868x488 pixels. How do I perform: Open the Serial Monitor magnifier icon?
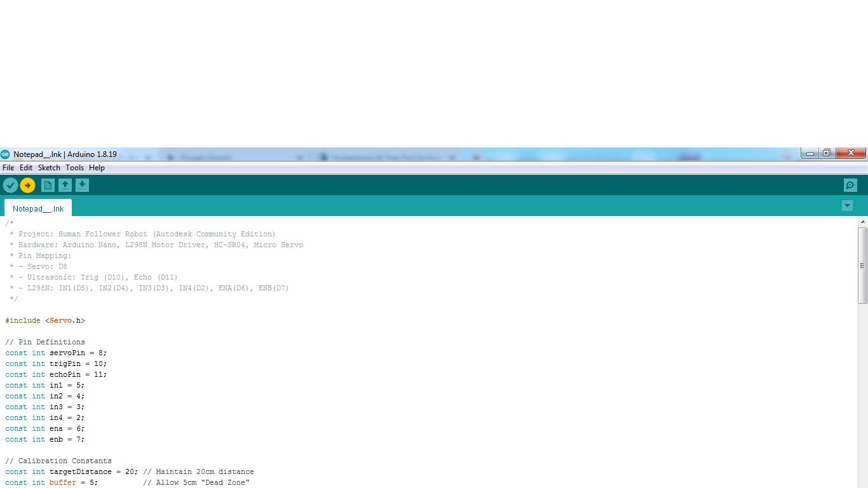(850, 185)
